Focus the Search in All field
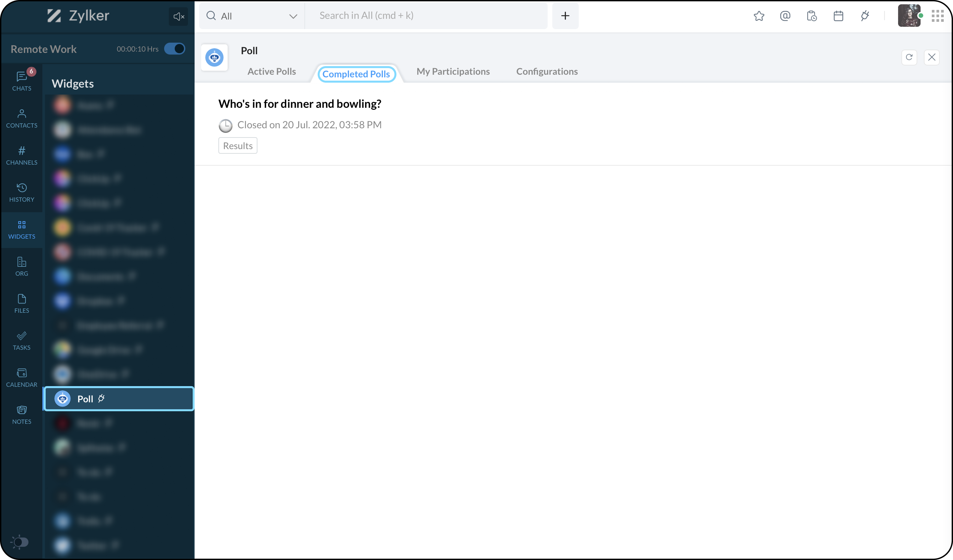Image resolution: width=953 pixels, height=560 pixels. click(426, 16)
